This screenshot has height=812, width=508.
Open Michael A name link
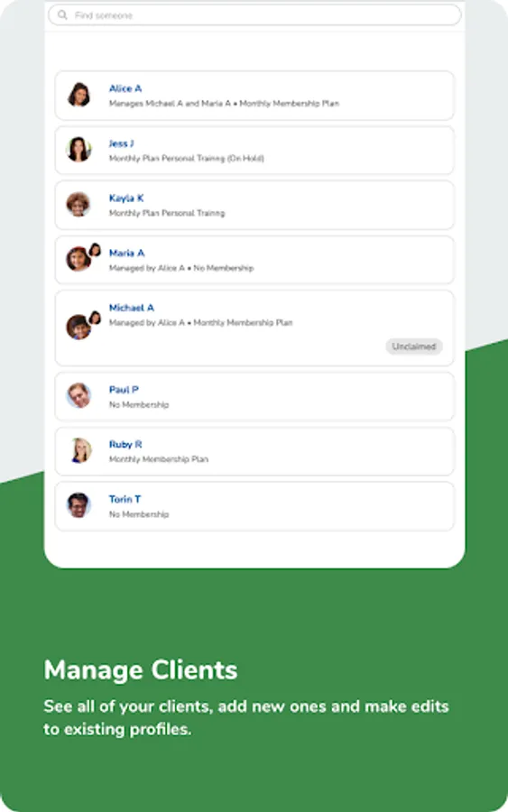coord(132,308)
